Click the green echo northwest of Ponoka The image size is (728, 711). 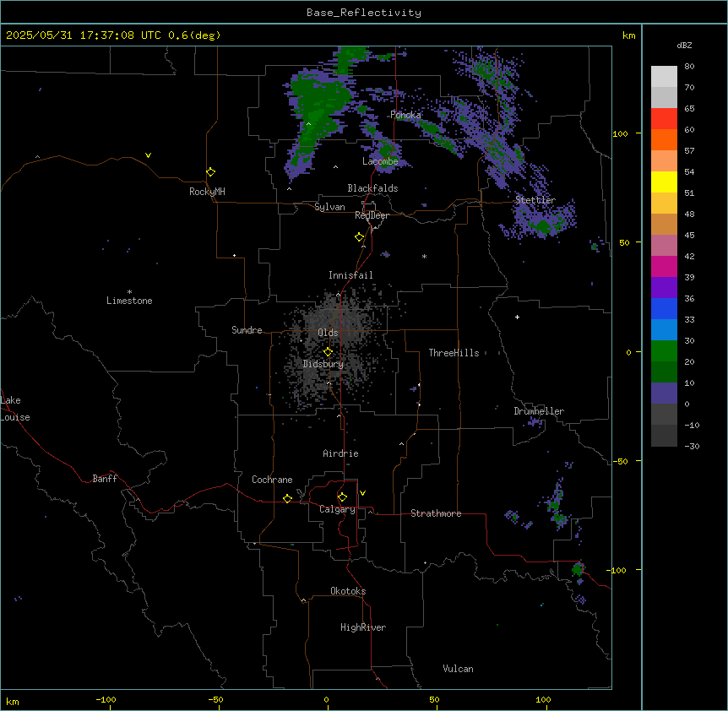pos(320,106)
